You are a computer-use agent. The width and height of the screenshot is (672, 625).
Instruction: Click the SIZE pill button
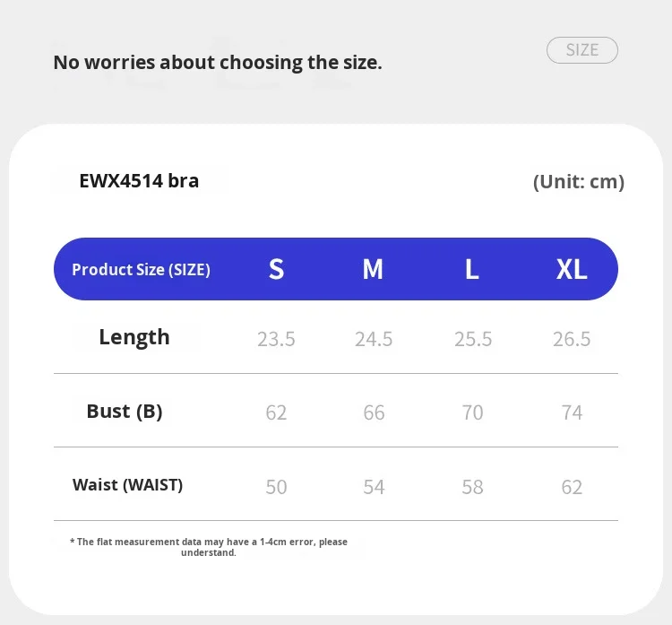pyautogui.click(x=582, y=50)
